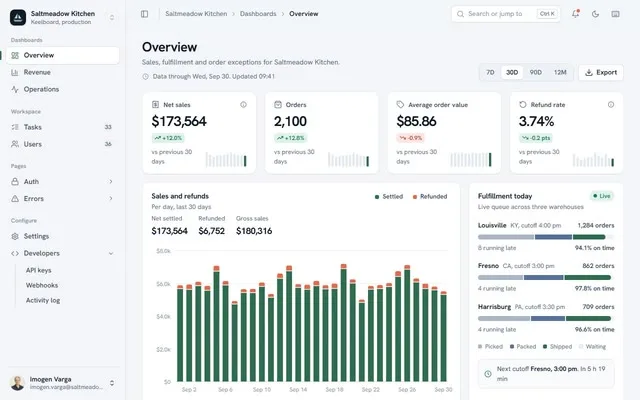
Task: Toggle the Packed legend item
Action: click(523, 347)
